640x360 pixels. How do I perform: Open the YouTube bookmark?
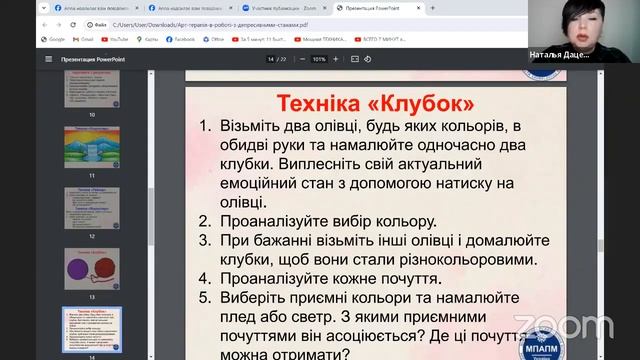pyautogui.click(x=115, y=39)
